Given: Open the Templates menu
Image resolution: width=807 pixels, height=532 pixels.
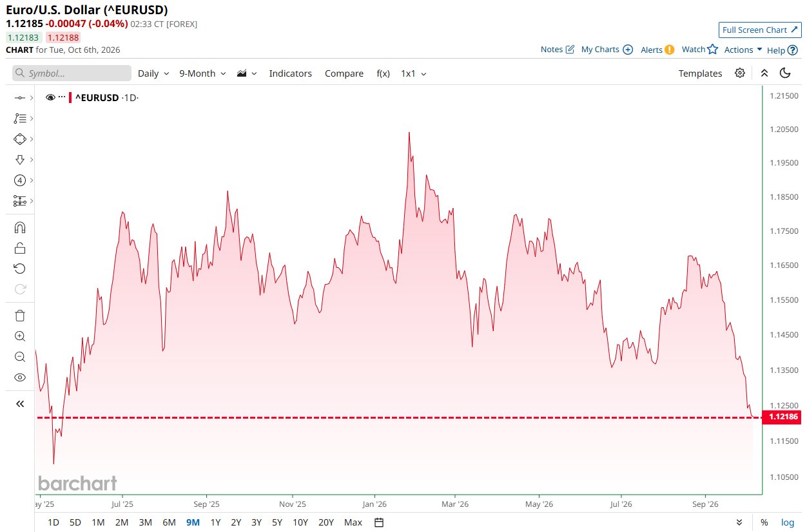Looking at the screenshot, I should (x=700, y=73).
